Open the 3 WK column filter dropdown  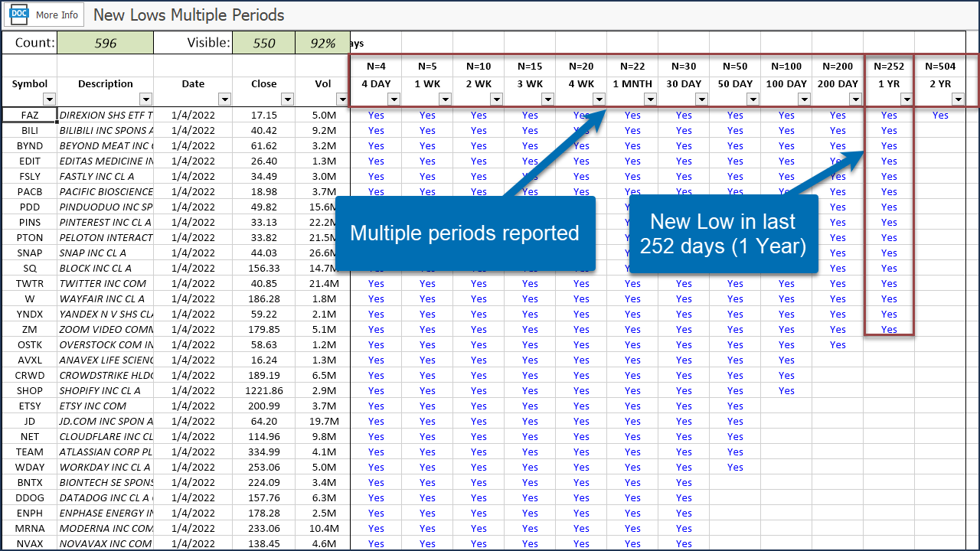pyautogui.click(x=547, y=99)
